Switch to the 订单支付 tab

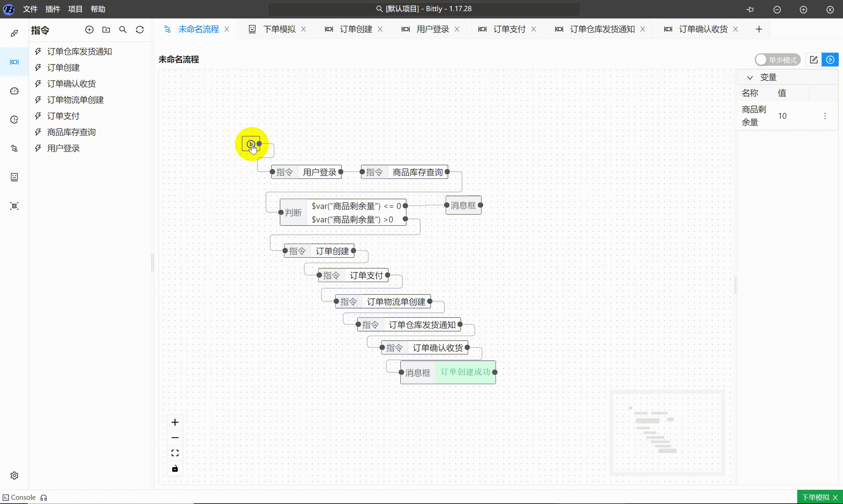(x=508, y=29)
